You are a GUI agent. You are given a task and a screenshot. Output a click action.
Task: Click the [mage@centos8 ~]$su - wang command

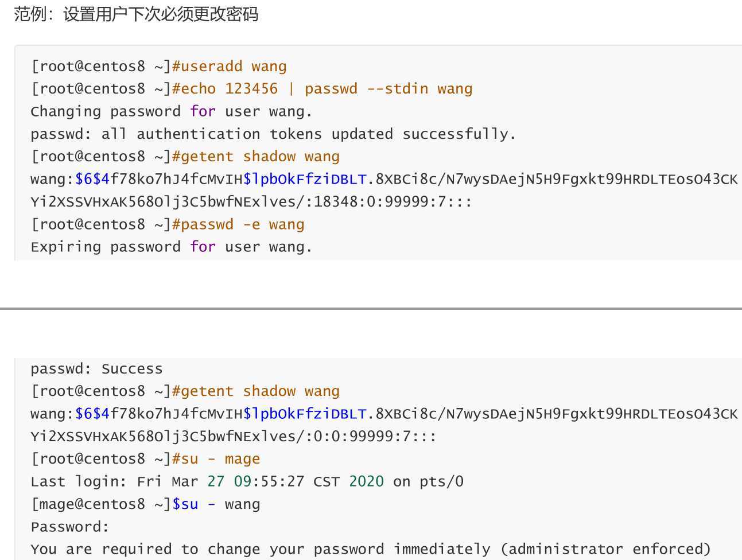[x=146, y=504]
